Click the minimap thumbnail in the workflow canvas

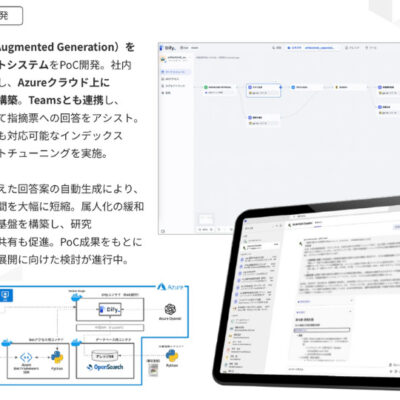pos(206,219)
